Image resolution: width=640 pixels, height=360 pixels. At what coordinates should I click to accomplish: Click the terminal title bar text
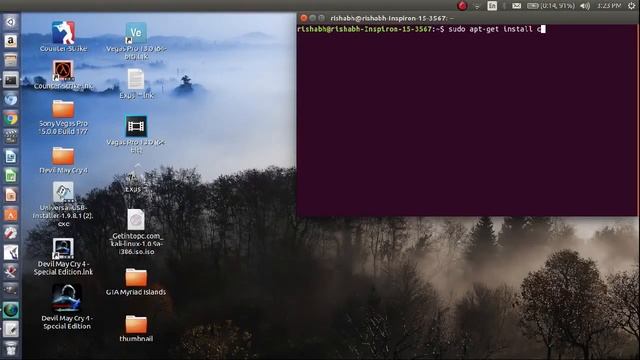391,18
